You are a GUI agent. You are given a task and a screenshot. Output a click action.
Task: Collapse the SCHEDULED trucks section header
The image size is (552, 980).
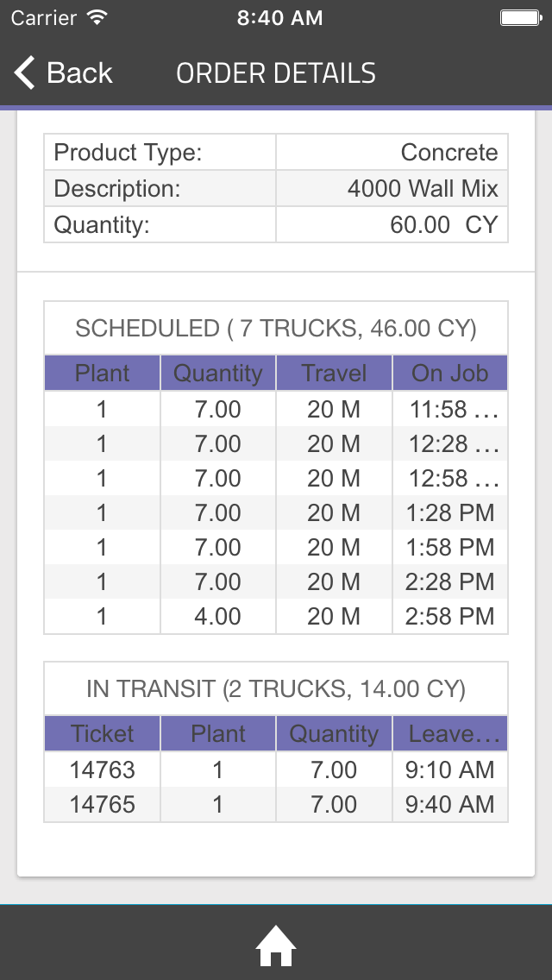coord(276,329)
